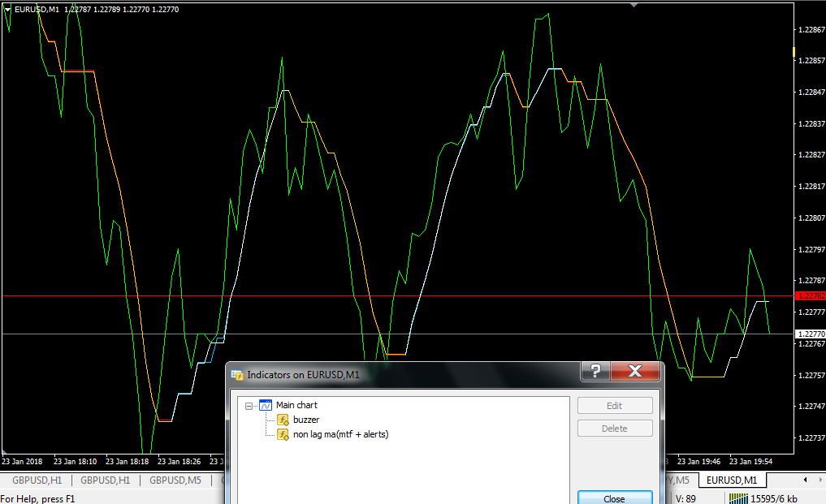Click the question mark help button in the dialog
Viewport: 826px width, 504px height.
[595, 371]
